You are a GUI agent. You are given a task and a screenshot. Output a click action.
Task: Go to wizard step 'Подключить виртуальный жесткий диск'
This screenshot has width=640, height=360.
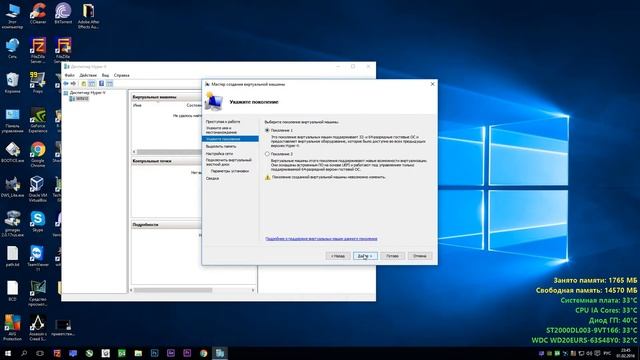229,162
